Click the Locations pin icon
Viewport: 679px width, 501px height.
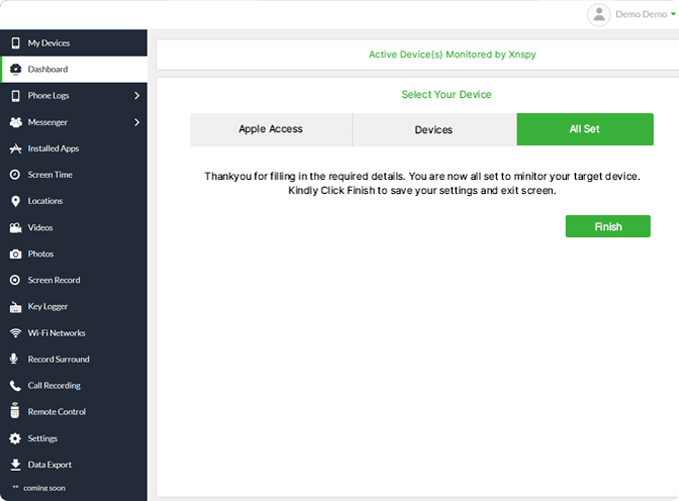click(x=15, y=201)
